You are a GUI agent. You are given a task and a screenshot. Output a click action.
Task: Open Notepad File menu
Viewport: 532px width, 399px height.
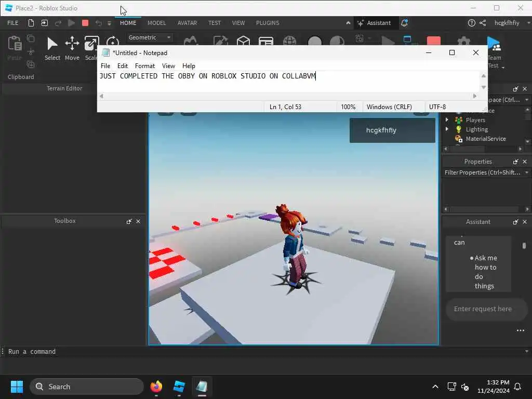[x=105, y=66]
